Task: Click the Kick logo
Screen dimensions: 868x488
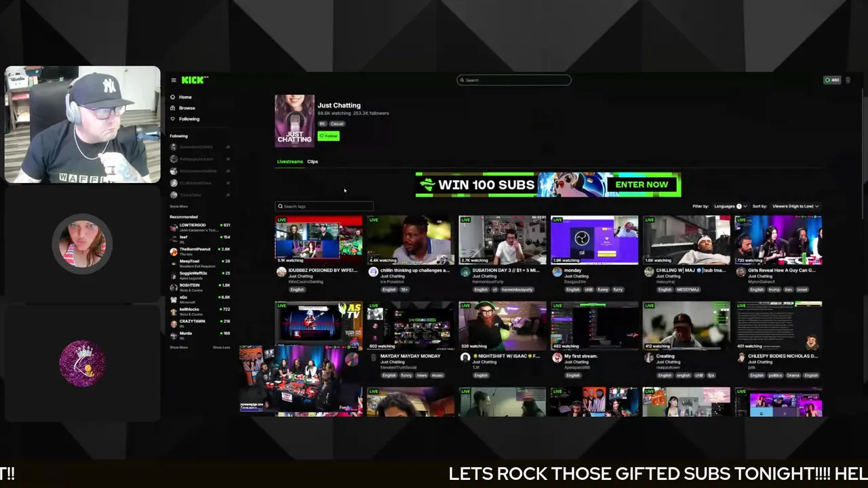Action: 195,80
